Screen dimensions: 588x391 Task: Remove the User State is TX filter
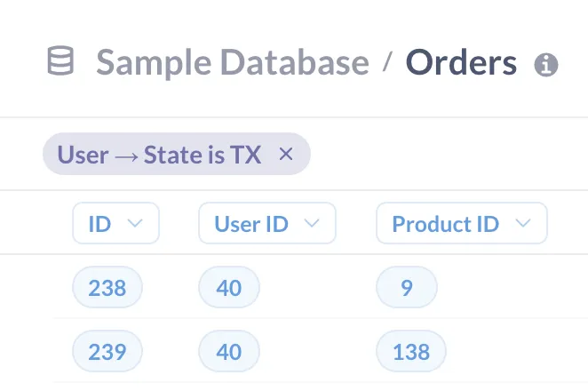[x=286, y=155]
